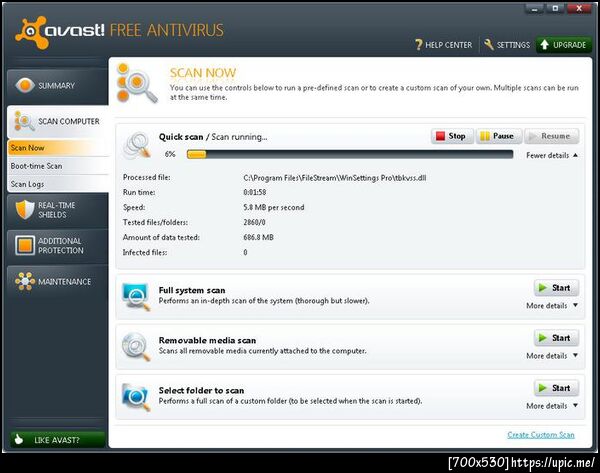Click the Removable media disc icon
600x473 pixels.
[136, 347]
